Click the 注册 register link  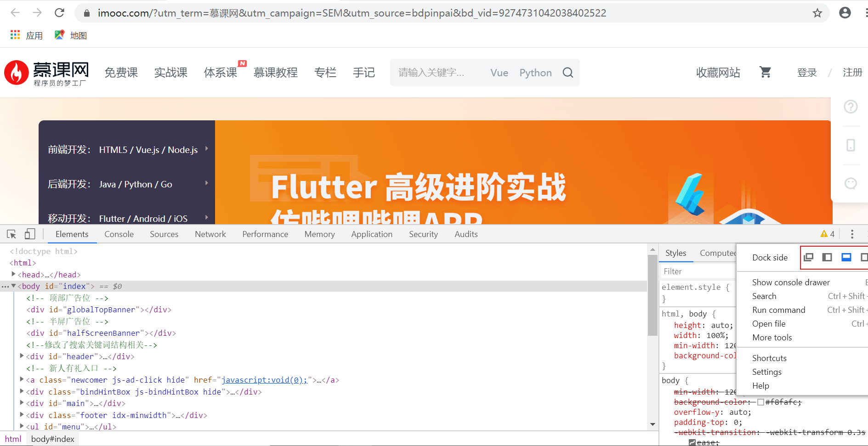(x=852, y=73)
